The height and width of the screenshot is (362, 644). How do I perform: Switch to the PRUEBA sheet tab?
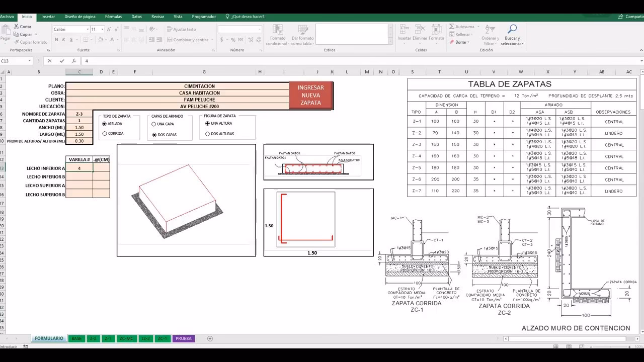183,338
